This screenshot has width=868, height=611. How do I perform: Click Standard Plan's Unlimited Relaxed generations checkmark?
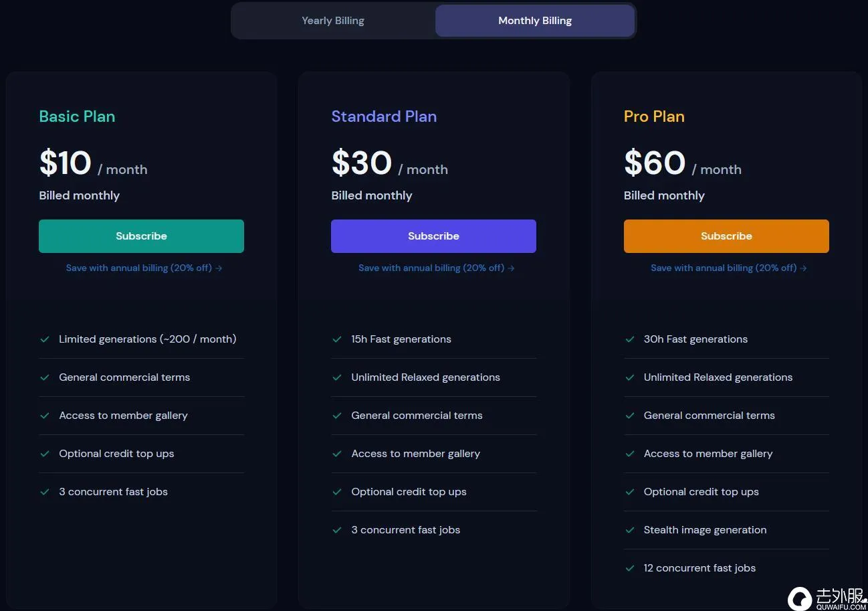pyautogui.click(x=337, y=377)
